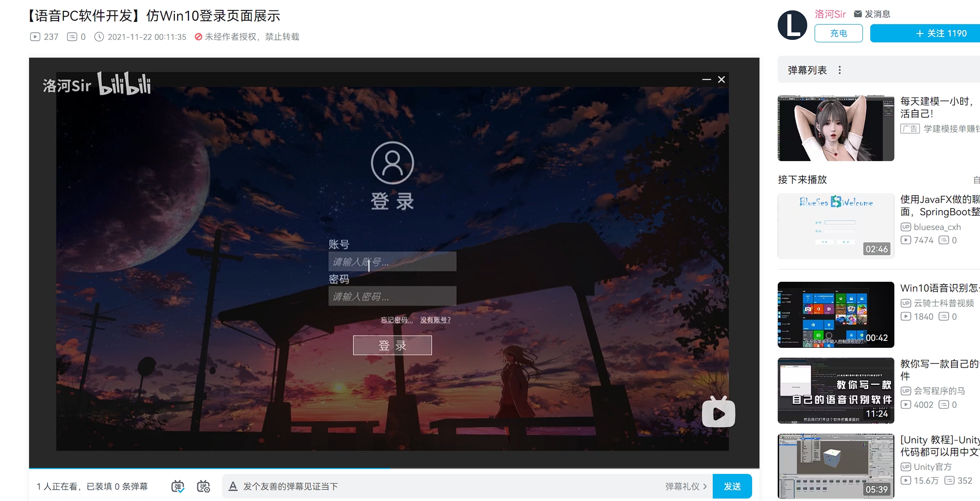
Task: Open the Win10语音识别 video title
Action: tap(940, 288)
